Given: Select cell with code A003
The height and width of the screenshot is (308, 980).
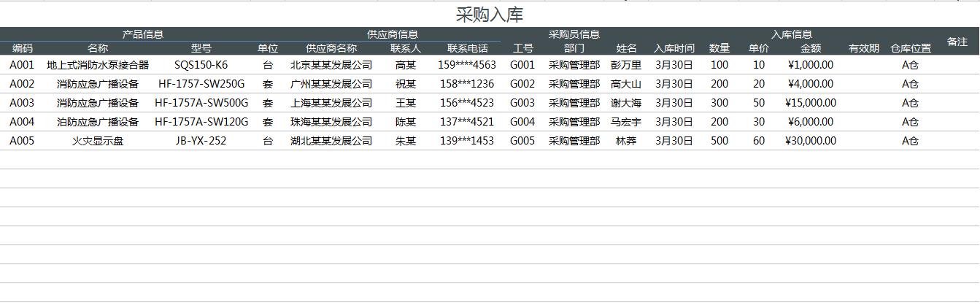Looking at the screenshot, I should pos(22,103).
